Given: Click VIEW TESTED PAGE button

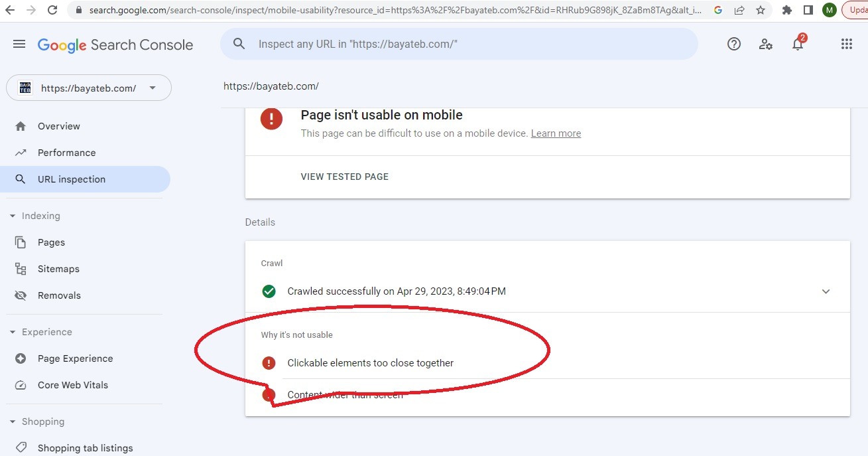Looking at the screenshot, I should (344, 177).
